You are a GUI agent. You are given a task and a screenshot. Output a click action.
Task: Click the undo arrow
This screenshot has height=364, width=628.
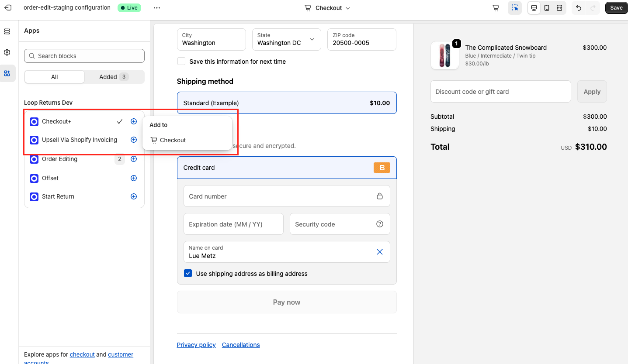click(579, 8)
